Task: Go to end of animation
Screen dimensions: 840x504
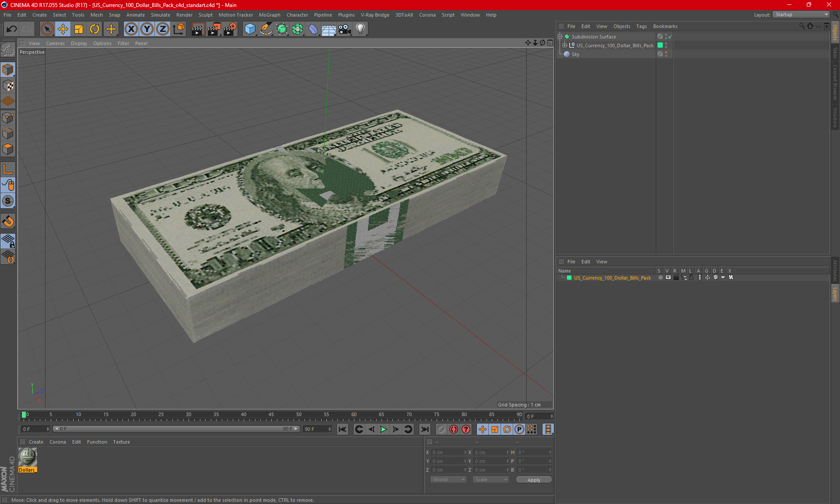Action: pyautogui.click(x=424, y=429)
